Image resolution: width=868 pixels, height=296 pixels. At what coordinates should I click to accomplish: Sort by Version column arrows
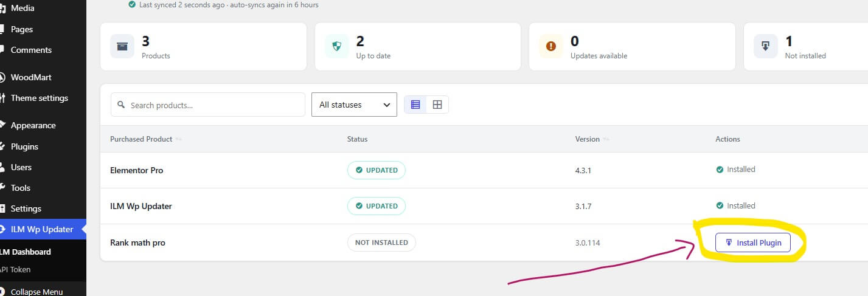(606, 139)
